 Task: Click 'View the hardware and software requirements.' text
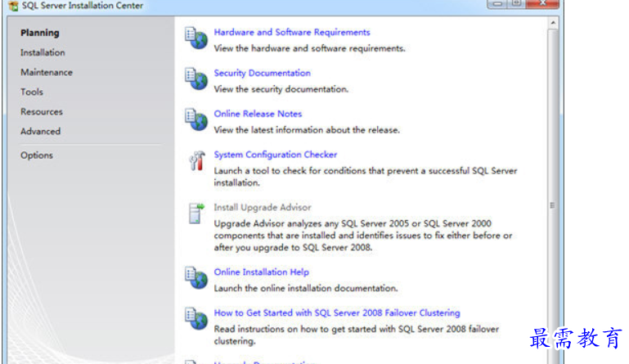(309, 48)
